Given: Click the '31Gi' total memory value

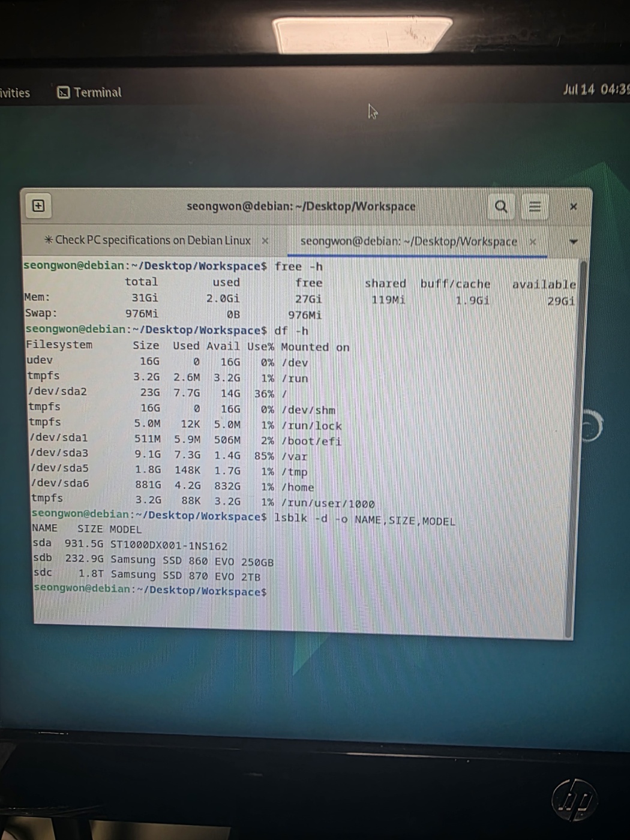Looking at the screenshot, I should click(x=145, y=298).
